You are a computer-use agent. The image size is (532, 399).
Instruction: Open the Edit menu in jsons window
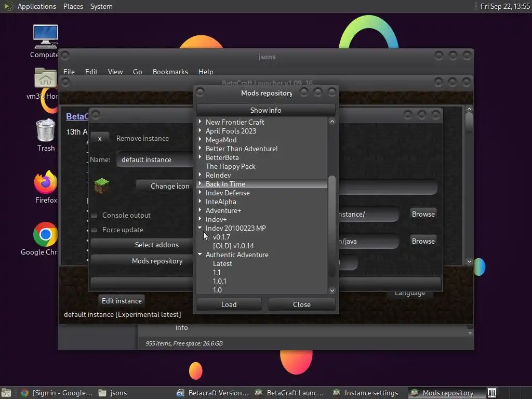91,72
